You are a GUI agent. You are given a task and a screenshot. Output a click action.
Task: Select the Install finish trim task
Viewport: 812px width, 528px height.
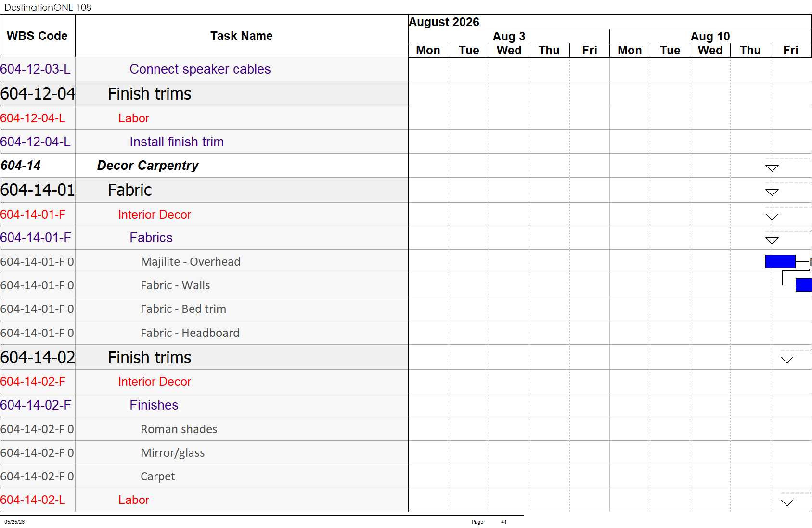[x=177, y=142]
